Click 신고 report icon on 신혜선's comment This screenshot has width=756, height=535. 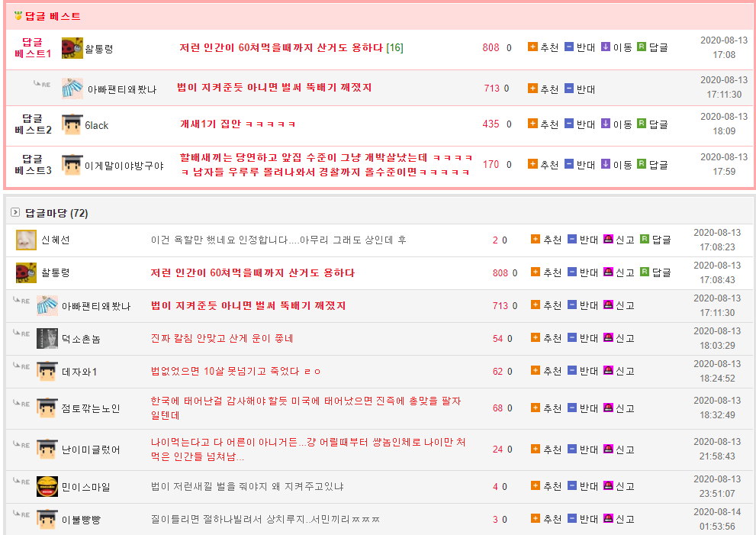tap(608, 240)
